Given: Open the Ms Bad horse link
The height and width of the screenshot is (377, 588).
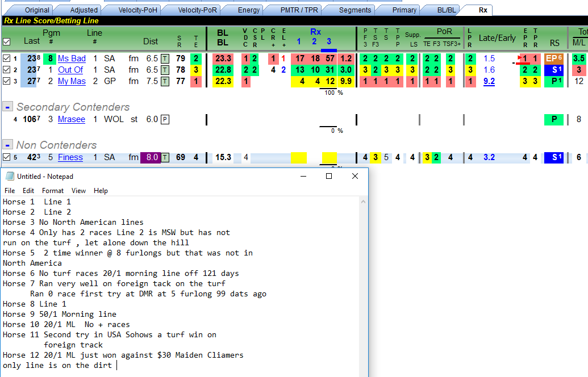Looking at the screenshot, I should (x=72, y=58).
